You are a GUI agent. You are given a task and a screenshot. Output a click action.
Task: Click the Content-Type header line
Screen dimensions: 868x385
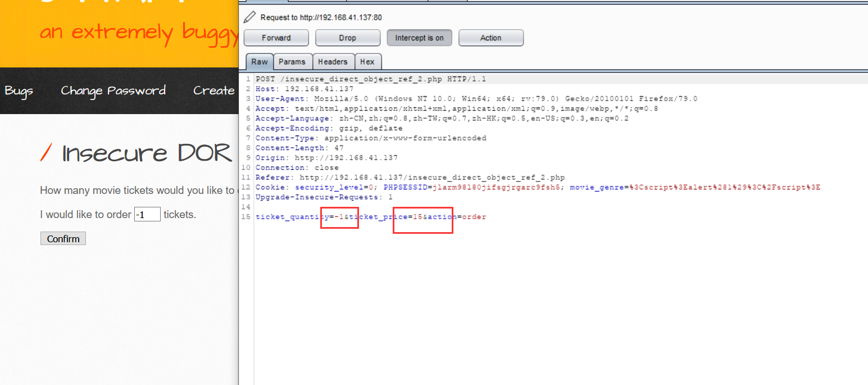click(371, 138)
